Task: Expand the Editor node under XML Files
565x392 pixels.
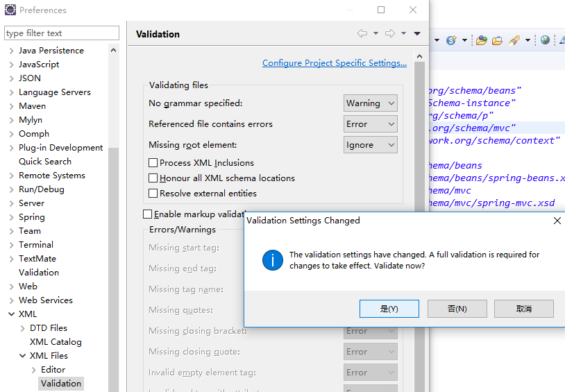Action: pos(33,370)
